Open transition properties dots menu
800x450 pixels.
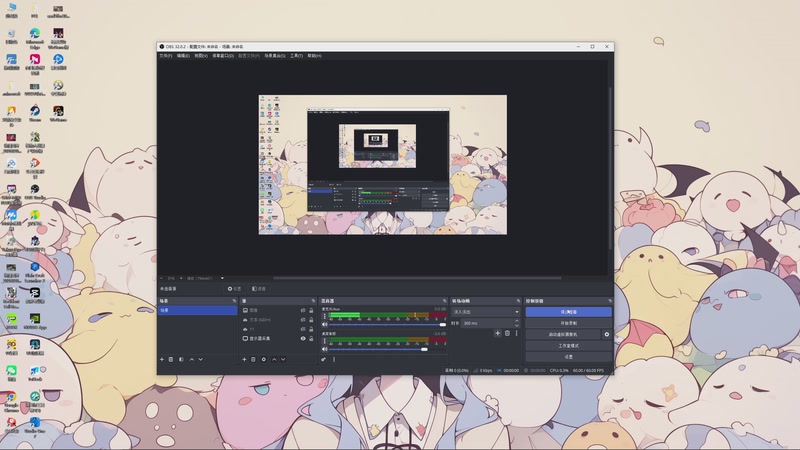coord(516,333)
